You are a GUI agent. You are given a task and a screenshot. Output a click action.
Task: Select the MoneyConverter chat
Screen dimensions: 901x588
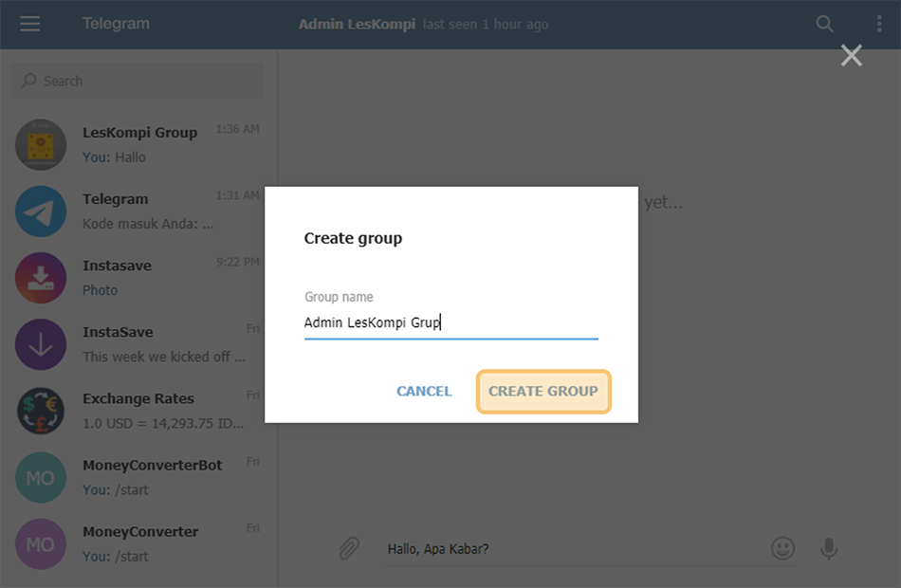(138, 544)
